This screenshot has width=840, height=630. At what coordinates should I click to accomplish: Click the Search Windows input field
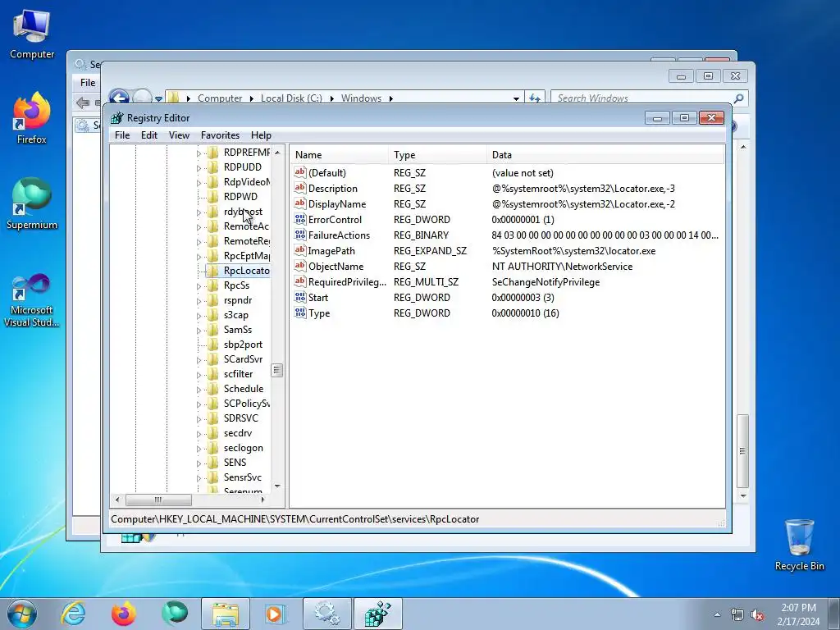(642, 98)
